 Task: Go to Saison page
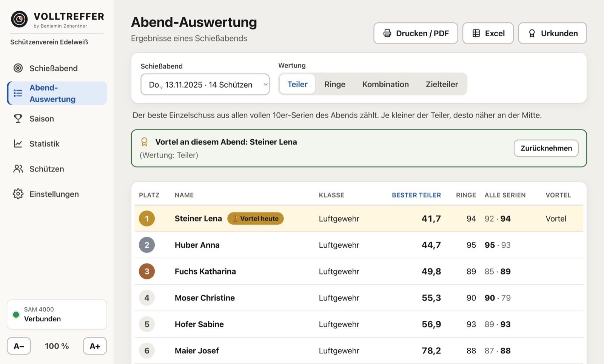click(57, 119)
